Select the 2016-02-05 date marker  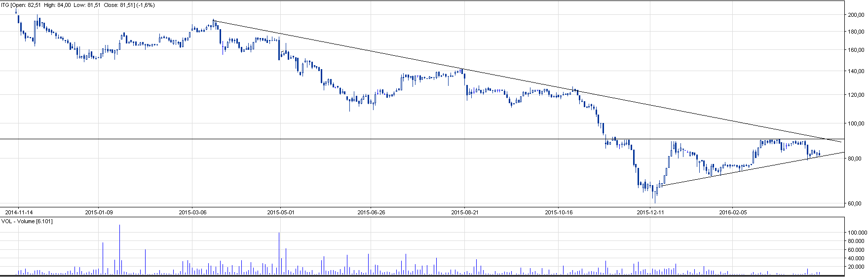(x=733, y=212)
